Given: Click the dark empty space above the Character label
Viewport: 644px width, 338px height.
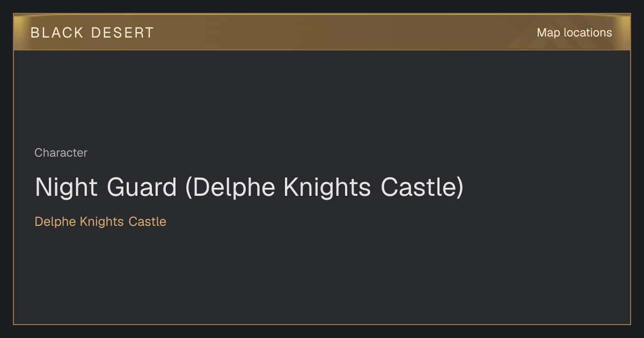Looking at the screenshot, I should [322, 97].
